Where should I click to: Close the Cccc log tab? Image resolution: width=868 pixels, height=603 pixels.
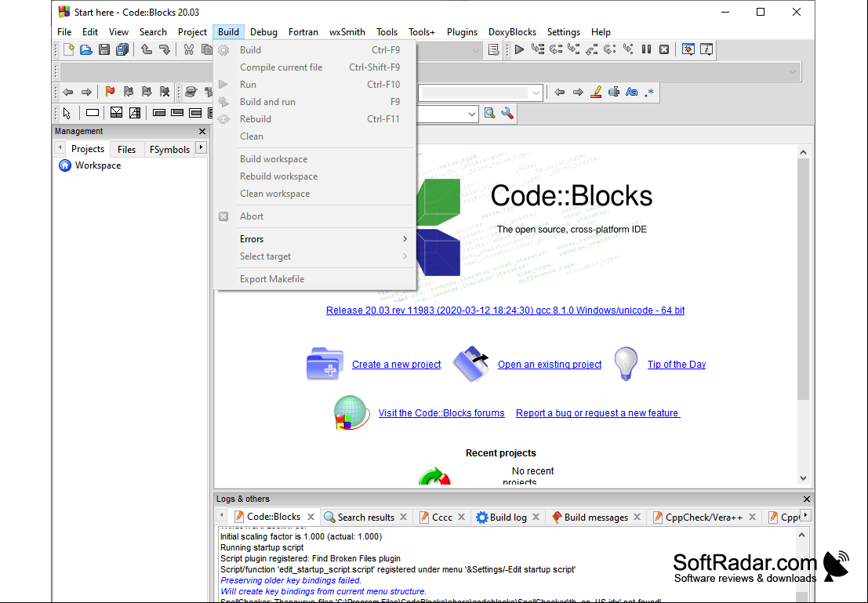[x=461, y=518]
